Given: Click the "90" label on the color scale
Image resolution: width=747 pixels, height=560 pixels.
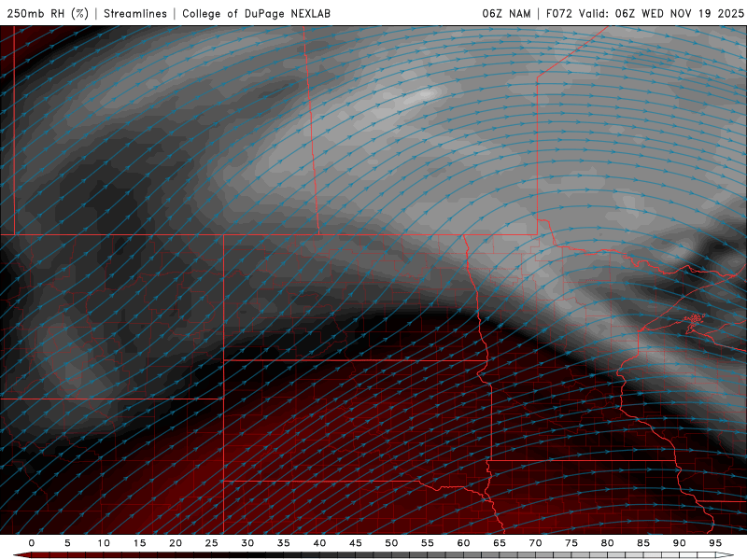Looking at the screenshot, I should pos(679,543).
